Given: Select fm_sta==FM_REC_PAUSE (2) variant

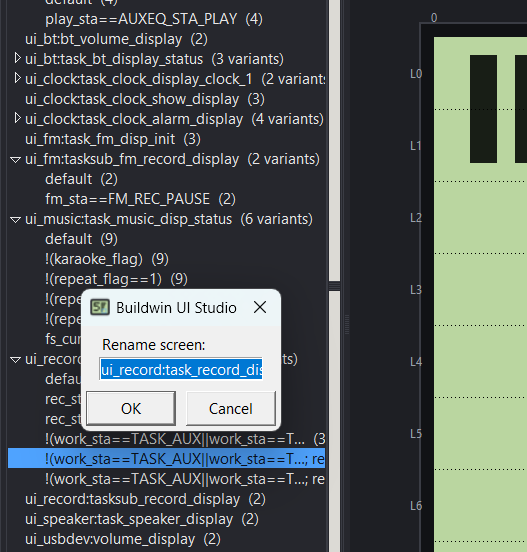Looking at the screenshot, I should click(x=140, y=199).
